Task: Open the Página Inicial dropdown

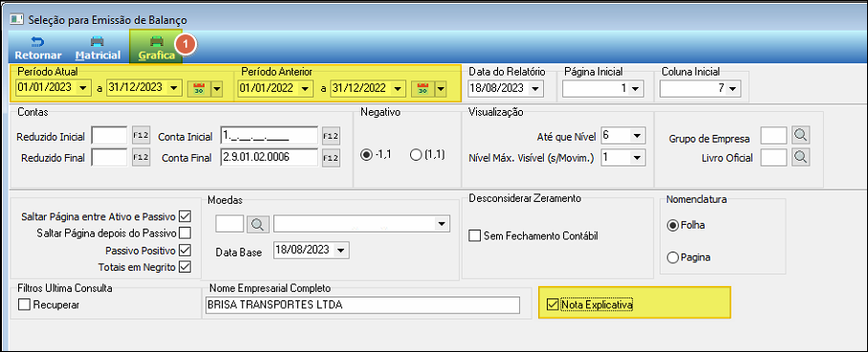Action: pos(635,88)
